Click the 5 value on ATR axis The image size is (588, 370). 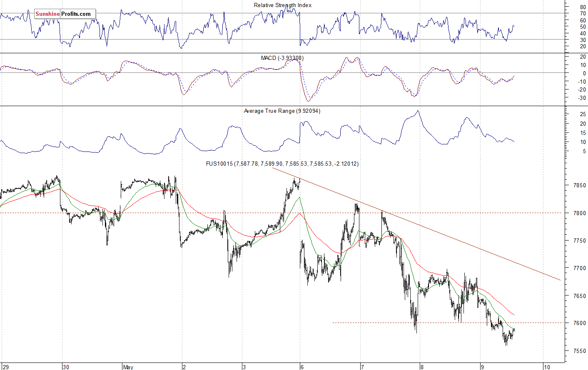584,151
